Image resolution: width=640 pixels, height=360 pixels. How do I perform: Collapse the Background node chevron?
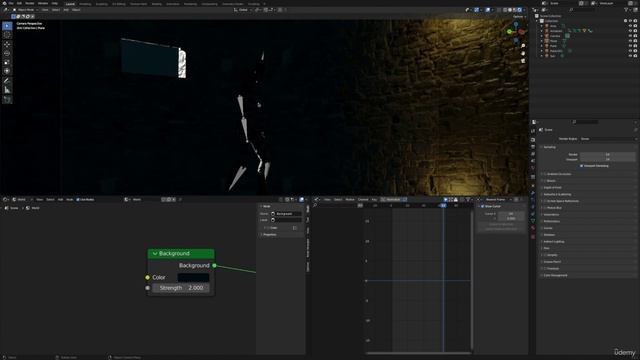[155, 253]
